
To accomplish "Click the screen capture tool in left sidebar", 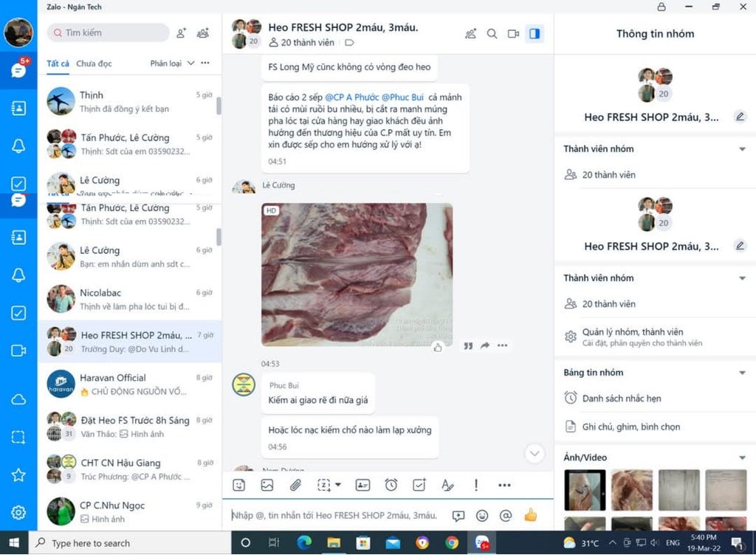I will [18, 437].
